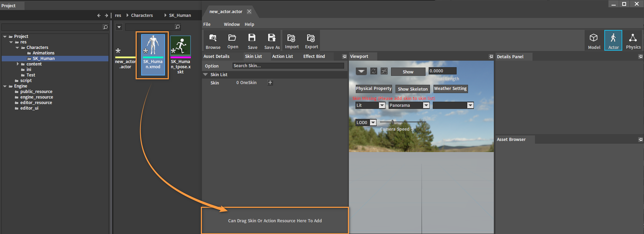Screen dimensions: 644x234
Task: Switch to the Actor editor mode
Action: pos(613,41)
